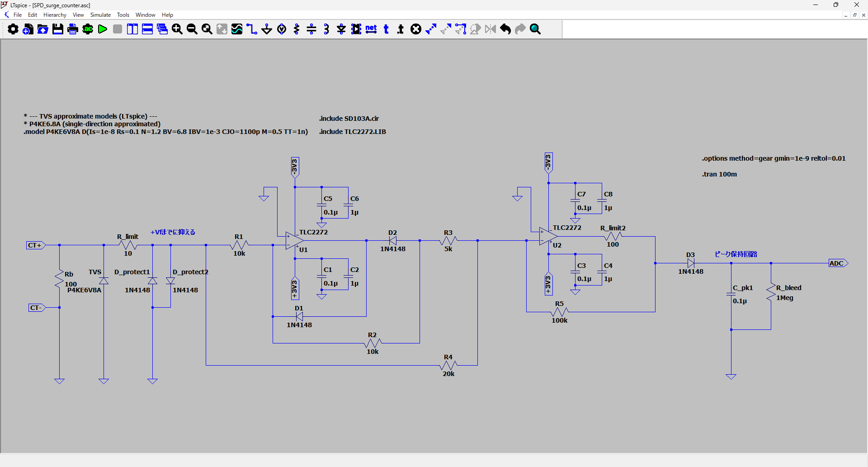Open the Simulate menu

pos(100,15)
